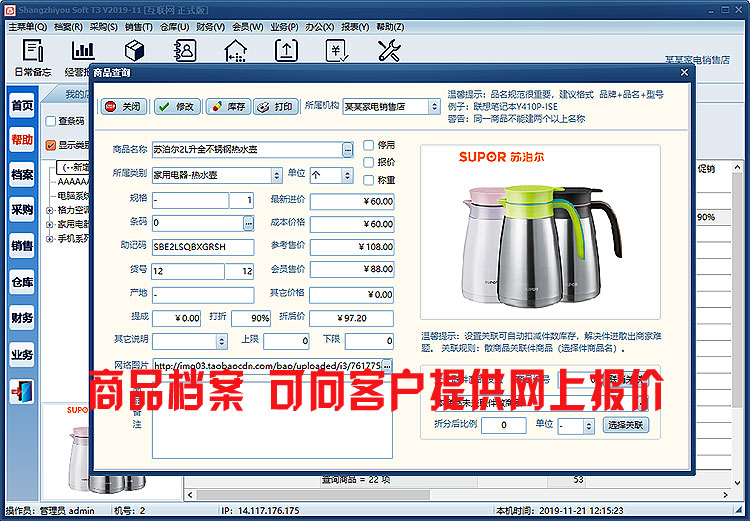Click the 选择关联 button
Viewport: 750px width, 521px height.
pyautogui.click(x=626, y=425)
